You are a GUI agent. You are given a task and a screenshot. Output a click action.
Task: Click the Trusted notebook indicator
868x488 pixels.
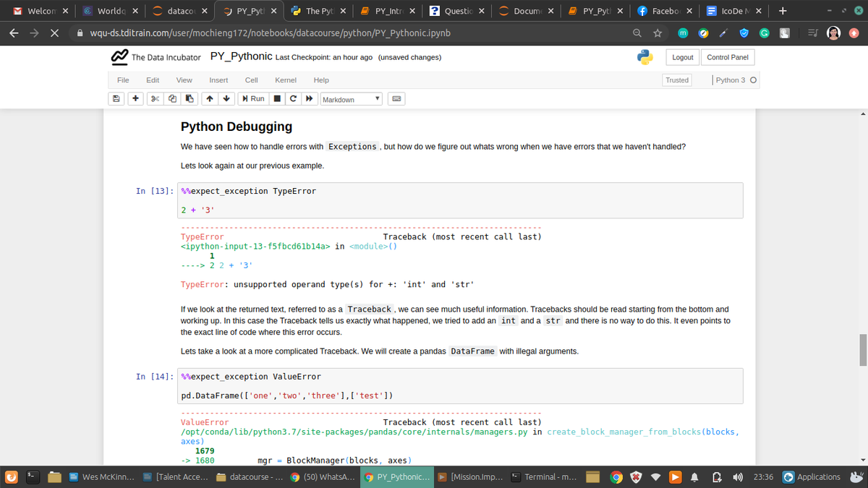[677, 80]
